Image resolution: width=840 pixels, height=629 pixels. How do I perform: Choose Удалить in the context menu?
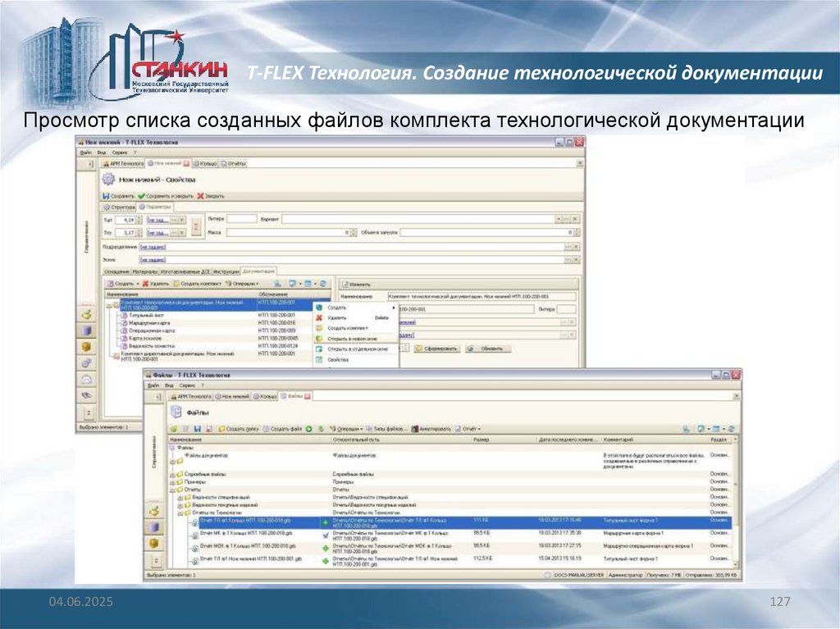pos(356,317)
